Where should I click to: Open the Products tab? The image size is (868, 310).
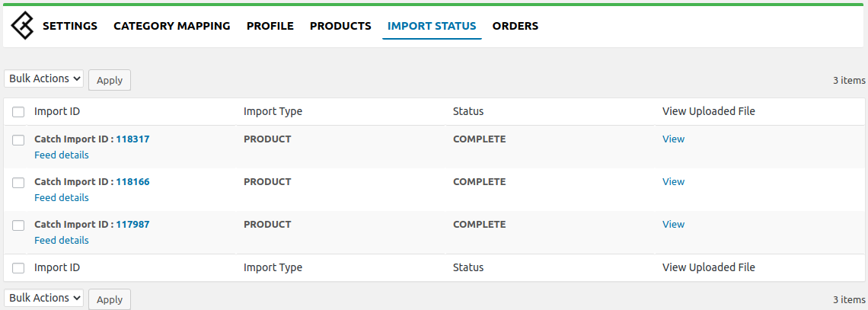[x=340, y=26]
